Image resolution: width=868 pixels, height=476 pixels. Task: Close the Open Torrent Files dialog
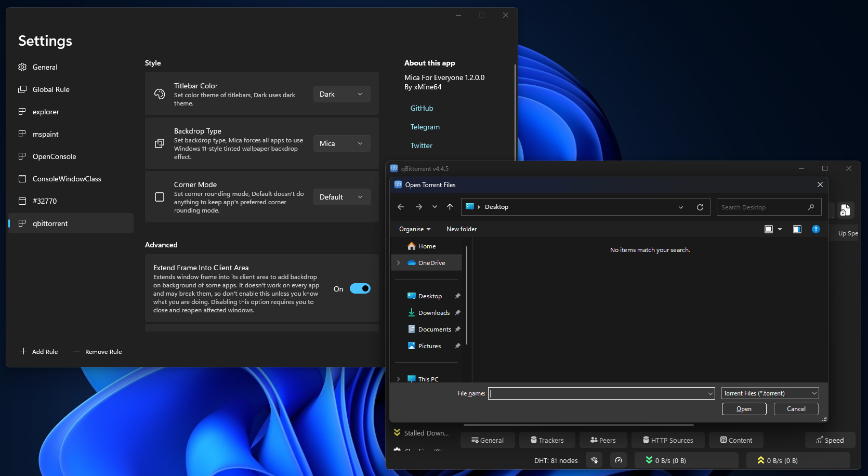pyautogui.click(x=820, y=184)
